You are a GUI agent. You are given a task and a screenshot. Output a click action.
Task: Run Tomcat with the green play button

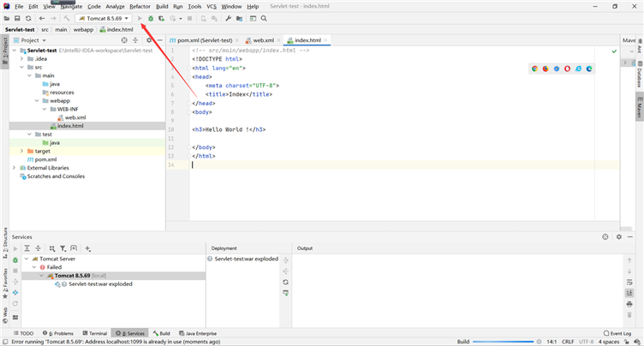pos(140,19)
